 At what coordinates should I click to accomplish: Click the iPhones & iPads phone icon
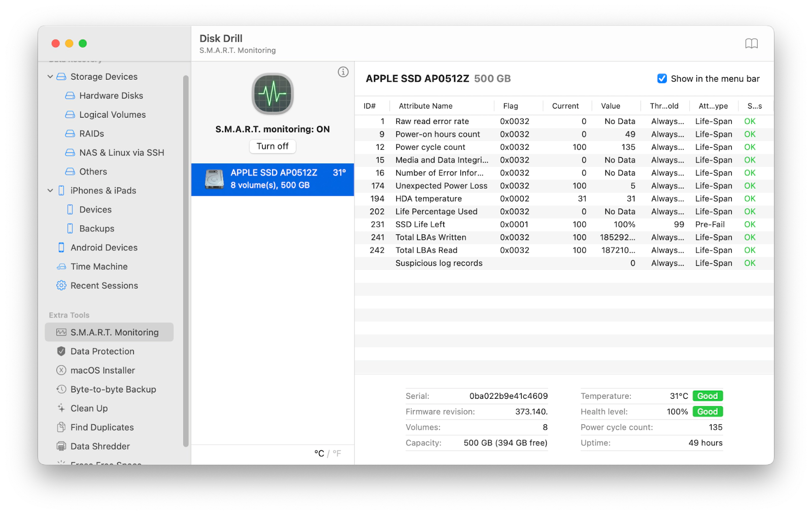(61, 191)
